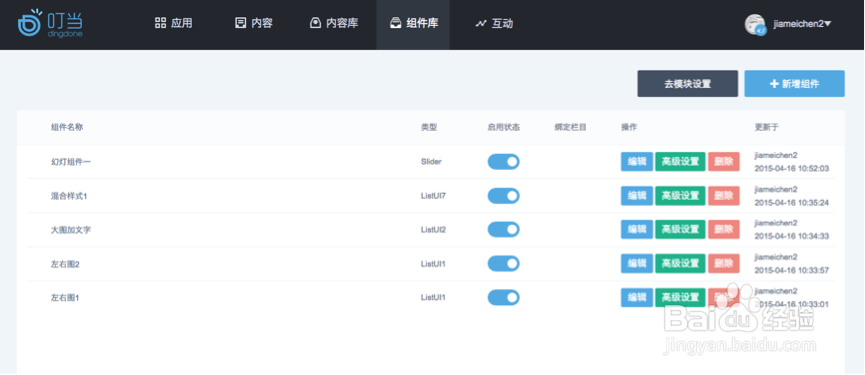Viewport: 865px width, 375px height.
Task: Click the plus icon on 新增组件
Action: point(774,84)
